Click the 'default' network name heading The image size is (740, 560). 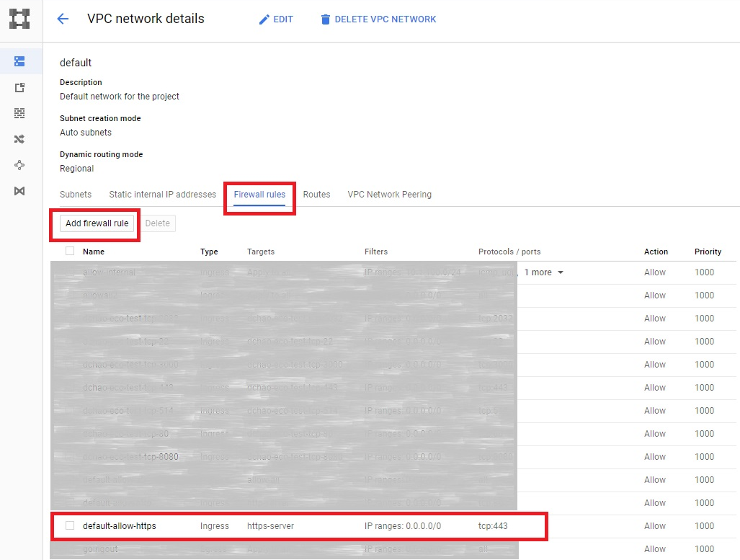click(x=76, y=63)
